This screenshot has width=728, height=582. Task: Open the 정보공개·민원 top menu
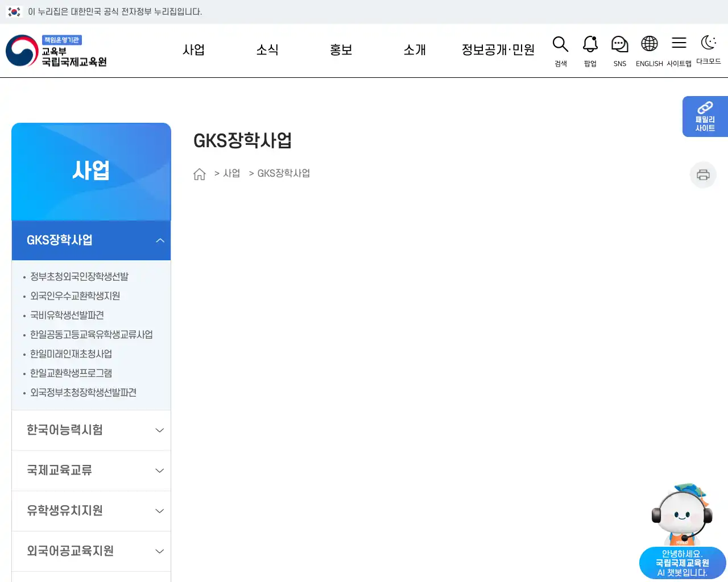(498, 50)
